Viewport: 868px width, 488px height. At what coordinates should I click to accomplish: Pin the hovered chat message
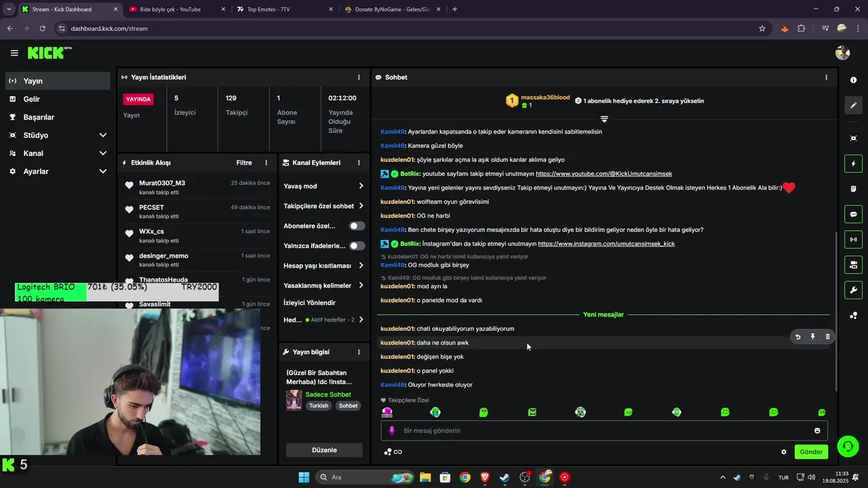point(812,337)
